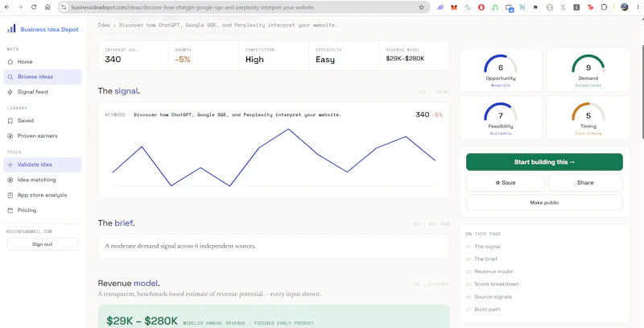
Task: Open Validate idea tool label
Action: pyautogui.click(x=35, y=165)
